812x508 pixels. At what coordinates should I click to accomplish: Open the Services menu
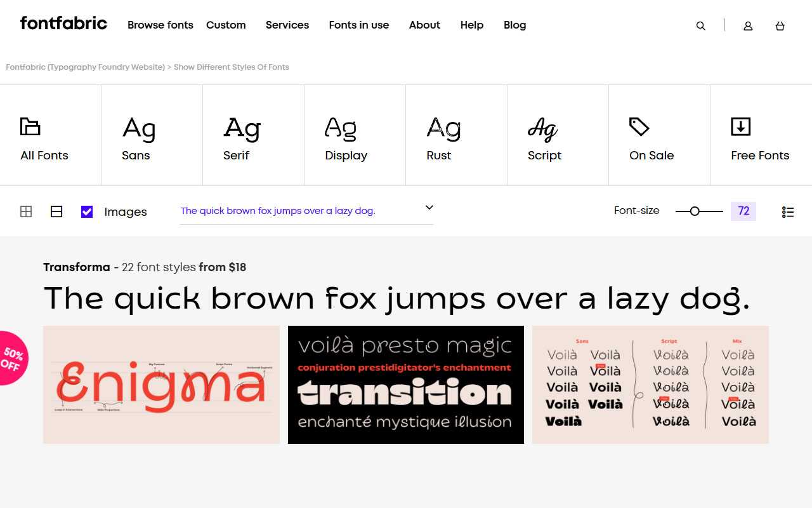pos(287,25)
